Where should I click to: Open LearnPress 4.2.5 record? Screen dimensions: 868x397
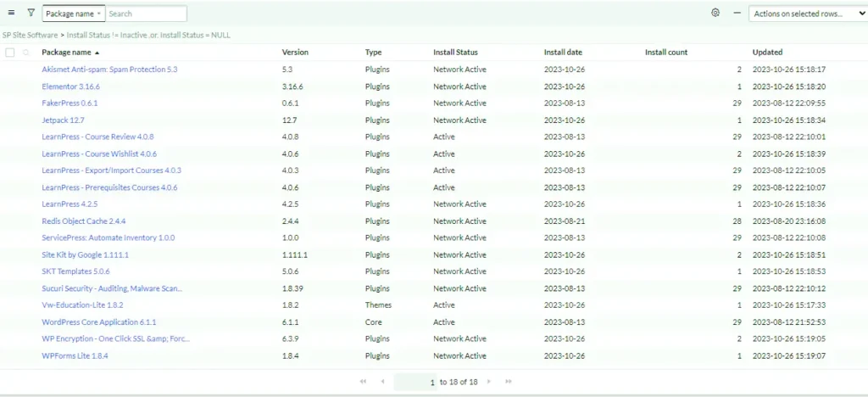pyautogui.click(x=70, y=204)
